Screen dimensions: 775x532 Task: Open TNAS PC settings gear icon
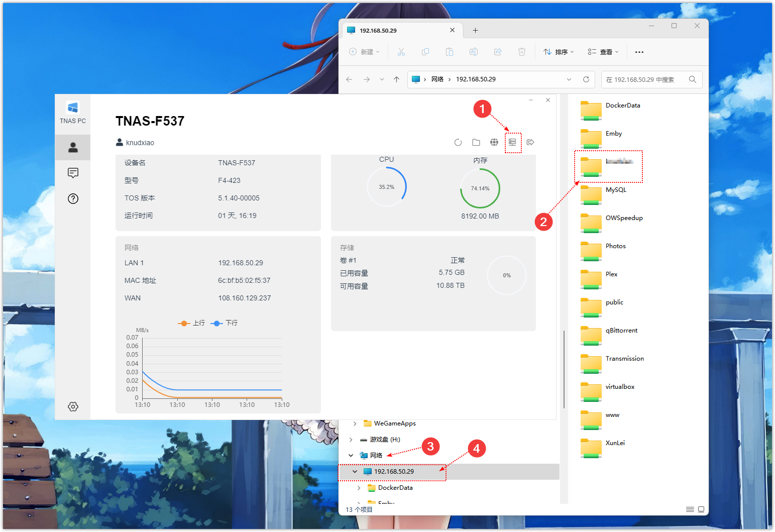tap(73, 406)
